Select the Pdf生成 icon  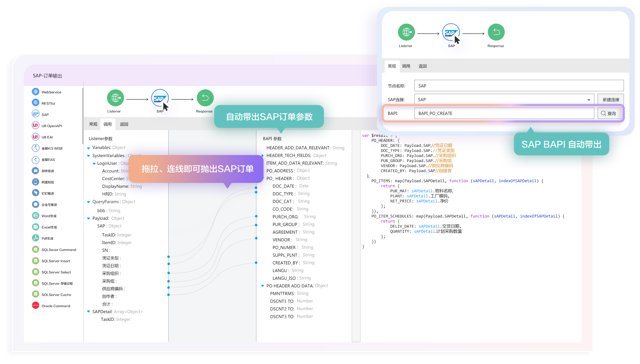[35, 238]
